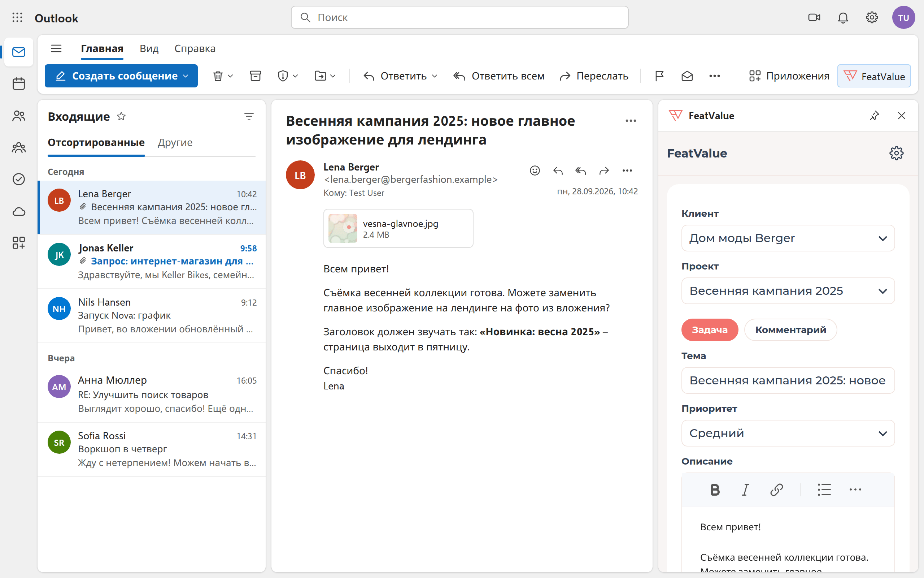Mark message read/unread envelope icon

click(x=687, y=76)
